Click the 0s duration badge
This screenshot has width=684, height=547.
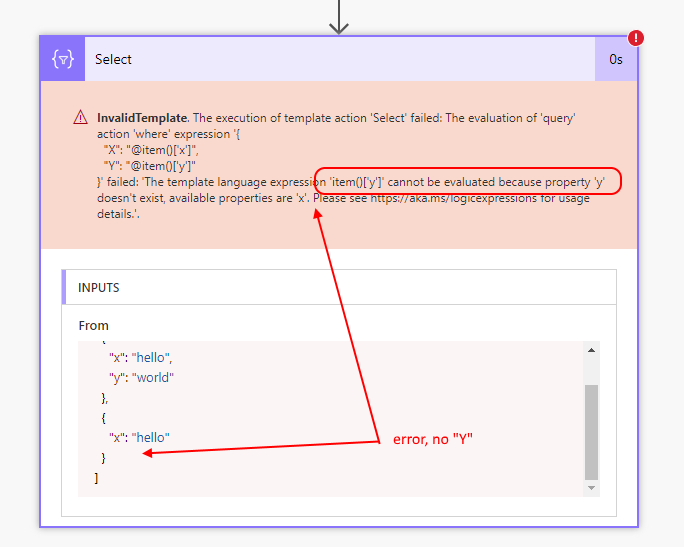pos(616,59)
